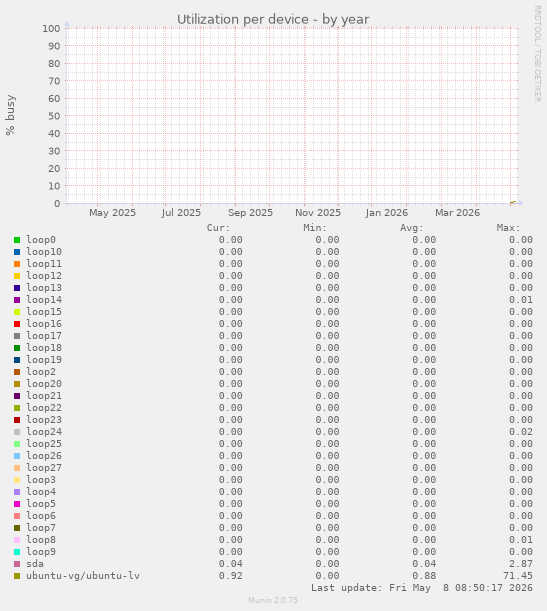The height and width of the screenshot is (611, 547).
Task: Click the loop10 blue color swatch
Action: point(17,252)
